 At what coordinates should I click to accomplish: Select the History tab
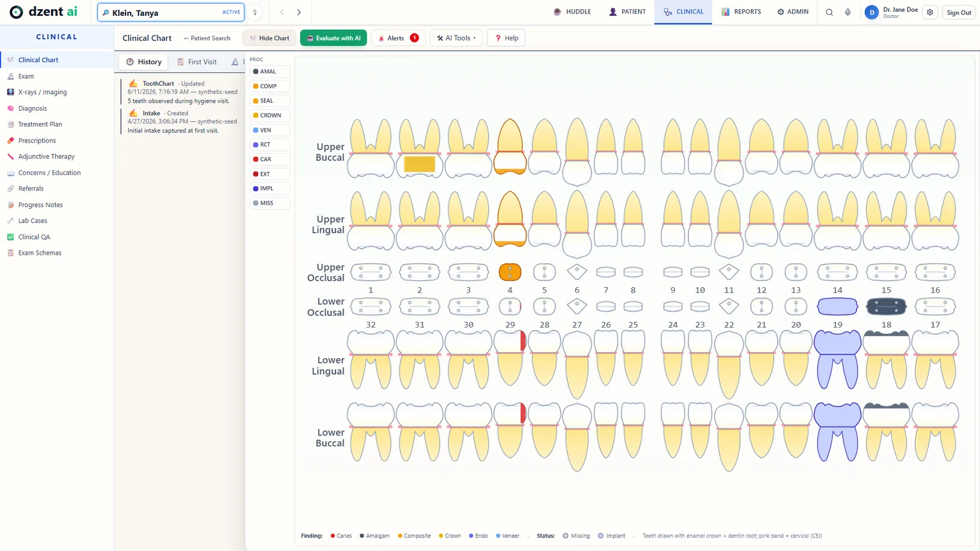pyautogui.click(x=144, y=62)
